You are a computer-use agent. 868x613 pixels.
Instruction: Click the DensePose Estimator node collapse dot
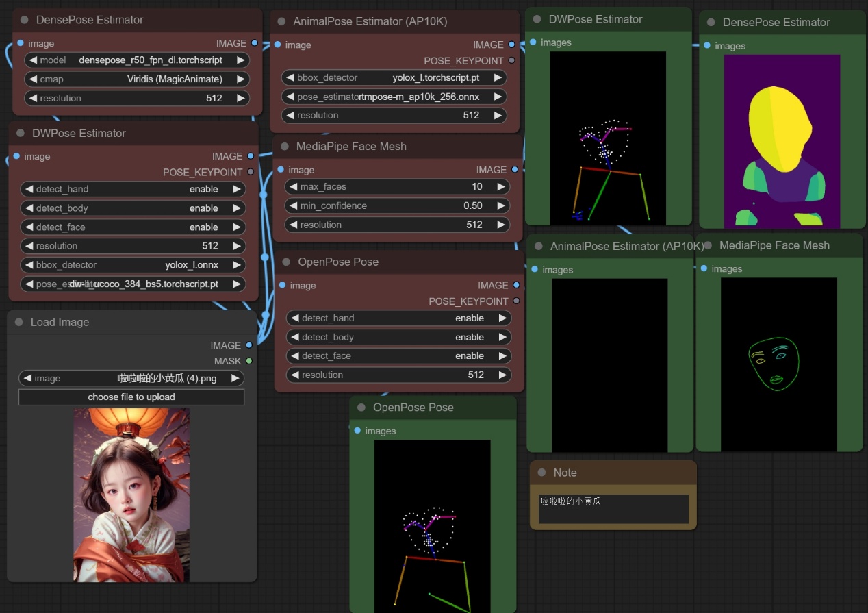pyautogui.click(x=24, y=20)
